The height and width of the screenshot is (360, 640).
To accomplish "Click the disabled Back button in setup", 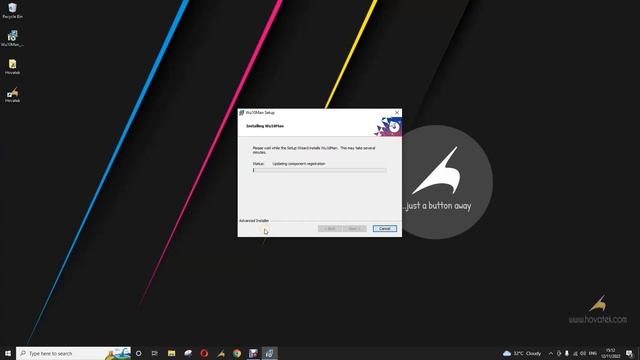I will (x=330, y=229).
